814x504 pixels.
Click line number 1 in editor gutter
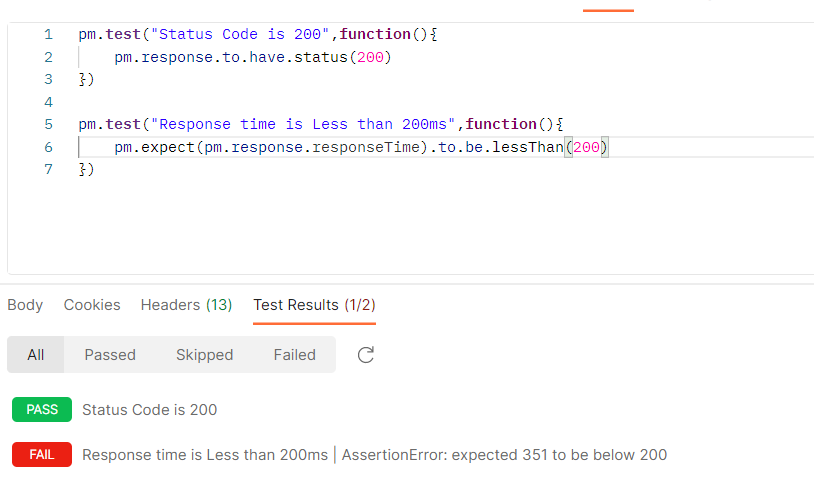48,34
